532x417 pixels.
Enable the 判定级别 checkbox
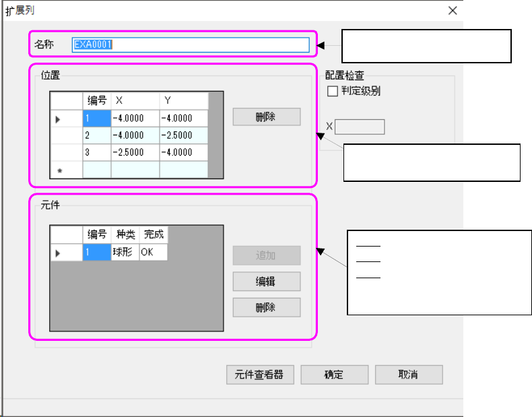tap(333, 91)
